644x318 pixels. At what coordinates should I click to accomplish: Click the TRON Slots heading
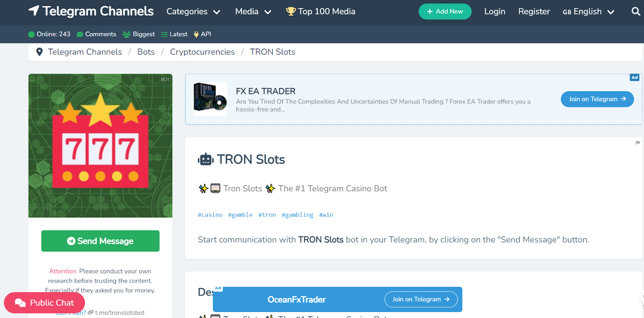click(251, 160)
